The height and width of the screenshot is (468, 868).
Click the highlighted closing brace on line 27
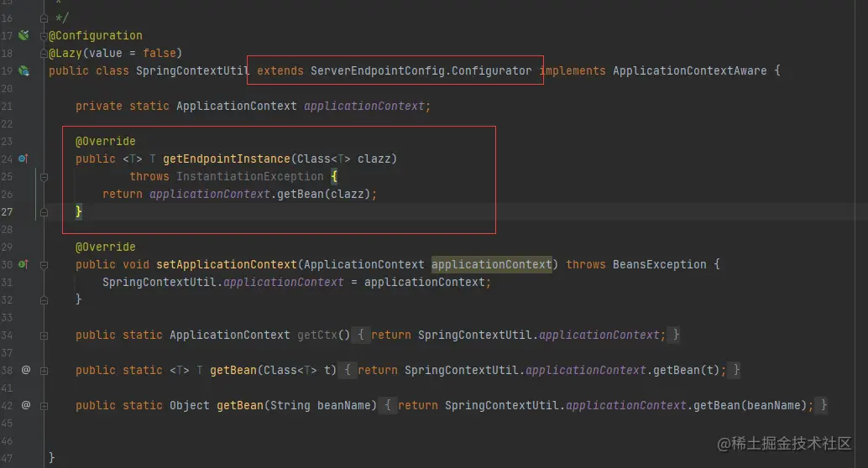[x=79, y=211]
